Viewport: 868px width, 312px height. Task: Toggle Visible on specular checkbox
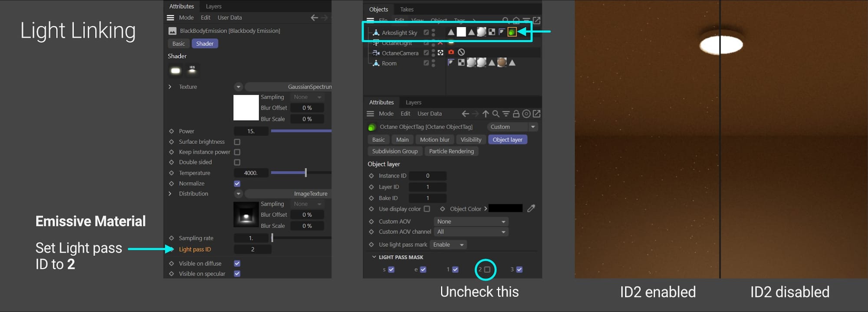pos(237,274)
